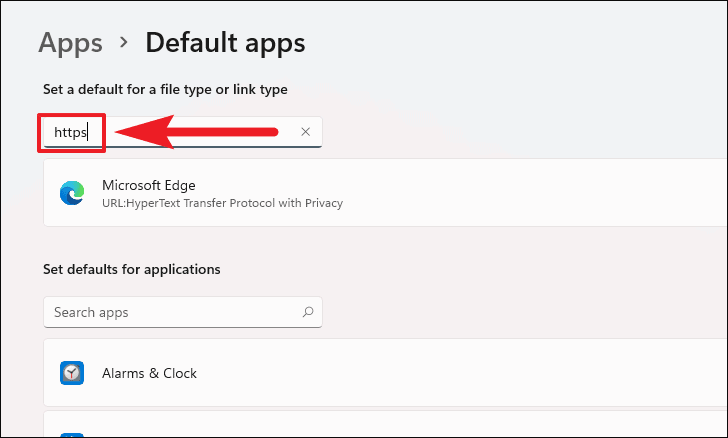Viewport: 728px width, 438px height.
Task: Click the breadcrumb chevron after Apps
Action: pyautogui.click(x=124, y=43)
